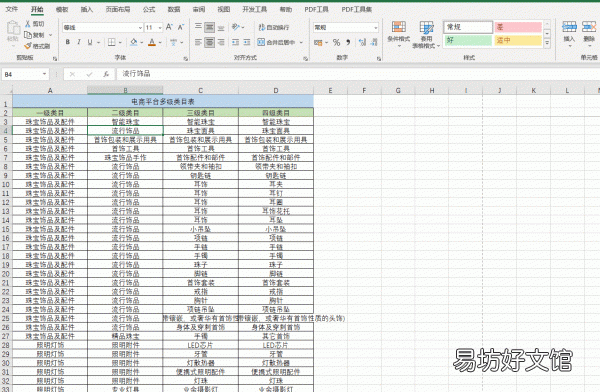Image resolution: width=600 pixels, height=392 pixels.
Task: Click the Borders grid icon
Action: (x=111, y=42)
